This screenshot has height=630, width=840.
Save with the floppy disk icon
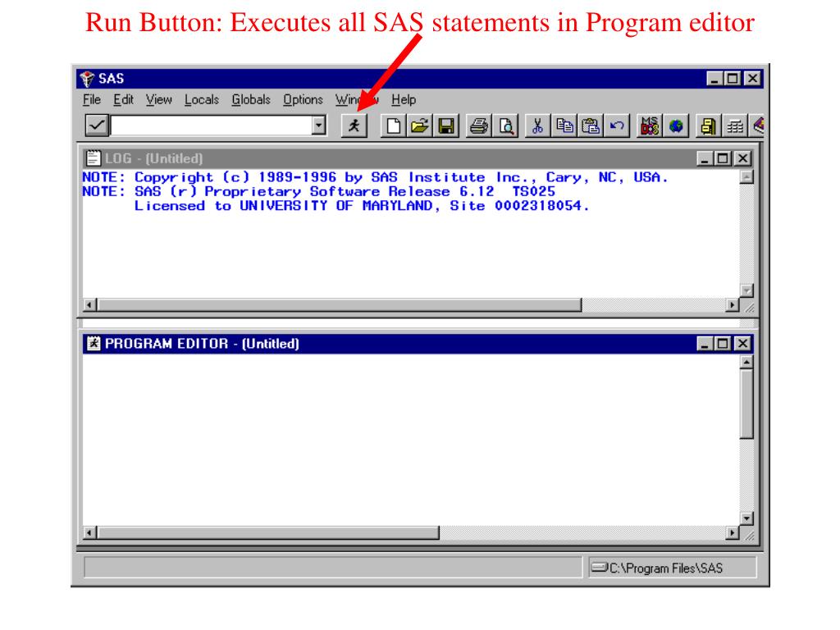(445, 126)
